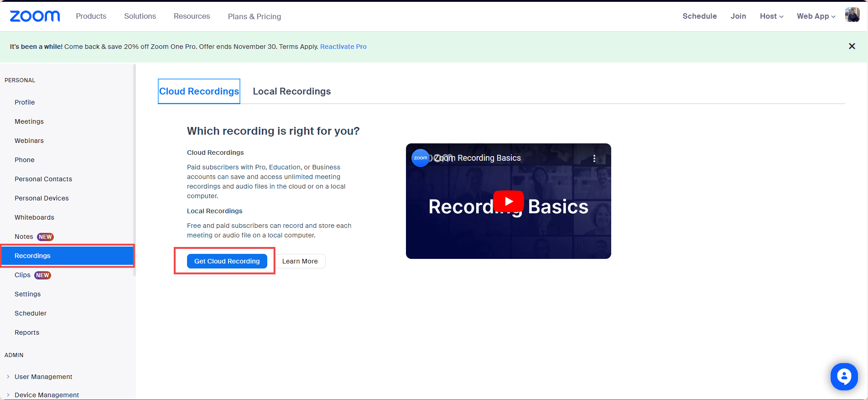
Task: Play the Recording Basics video
Action: (x=509, y=201)
